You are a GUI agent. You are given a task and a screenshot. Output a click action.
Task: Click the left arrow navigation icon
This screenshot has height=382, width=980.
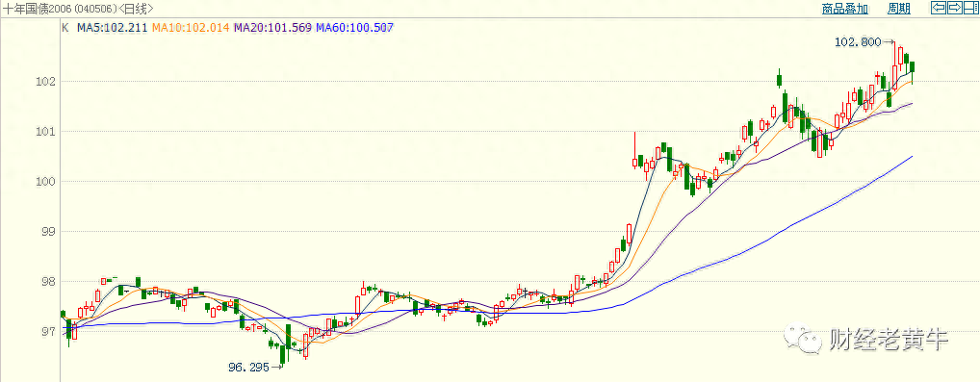point(939,8)
